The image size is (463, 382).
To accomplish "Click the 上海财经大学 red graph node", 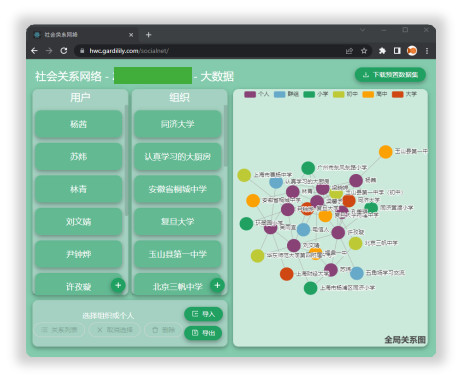I will click(x=287, y=274).
